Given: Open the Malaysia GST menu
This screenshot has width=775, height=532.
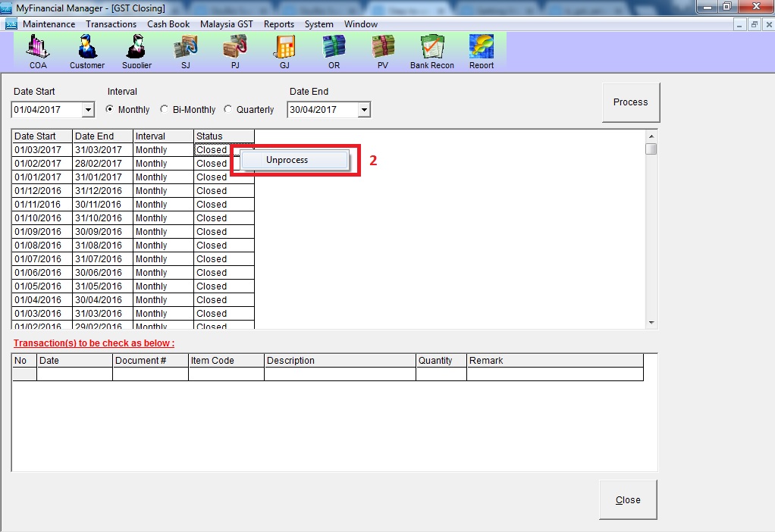Looking at the screenshot, I should pos(226,24).
